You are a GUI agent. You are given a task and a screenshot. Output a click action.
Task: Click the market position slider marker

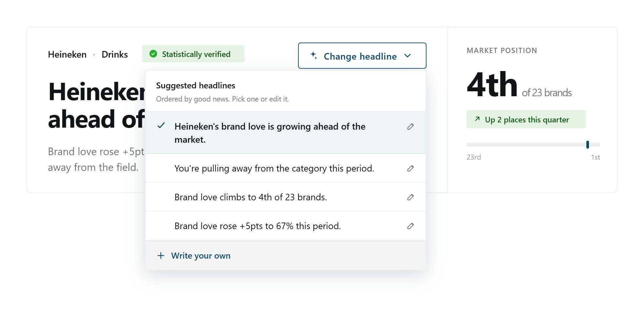pos(588,144)
